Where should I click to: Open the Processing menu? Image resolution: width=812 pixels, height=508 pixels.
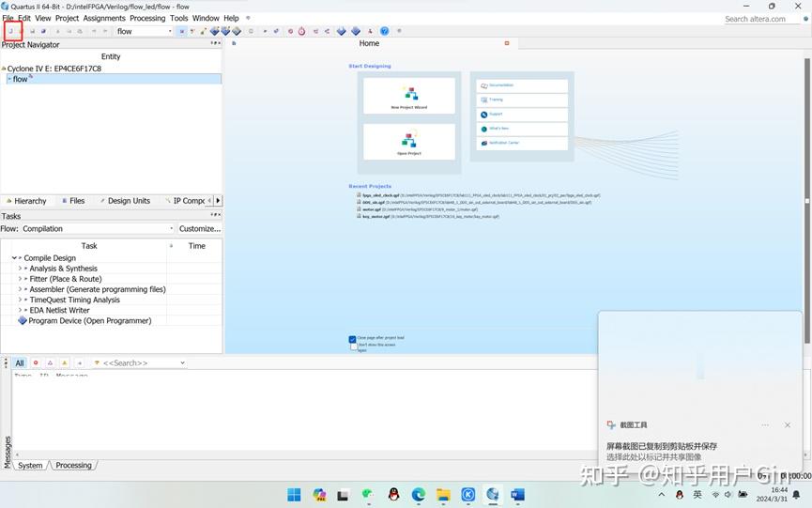coord(147,18)
